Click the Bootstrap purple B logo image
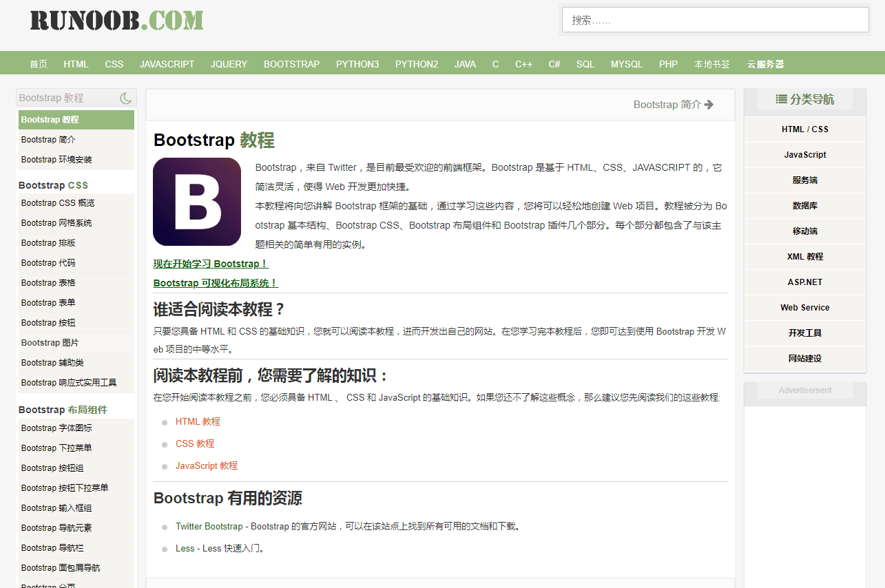This screenshot has height=588, width=885. pos(197,202)
